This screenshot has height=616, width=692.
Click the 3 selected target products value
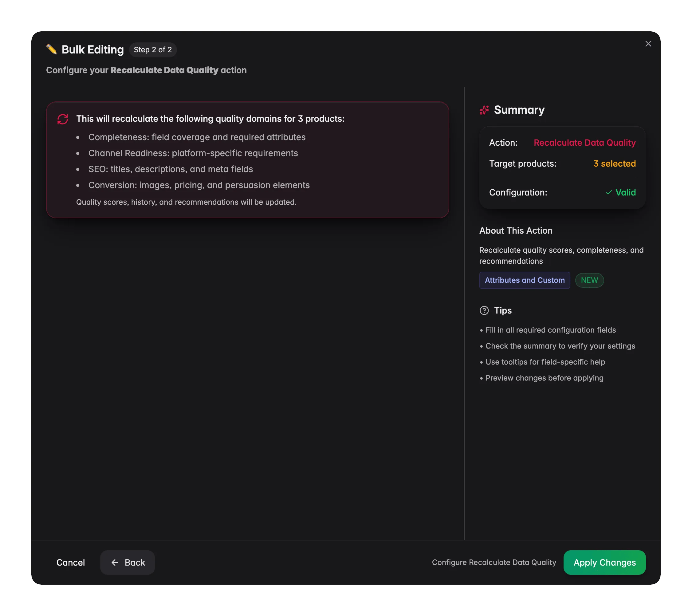click(614, 164)
